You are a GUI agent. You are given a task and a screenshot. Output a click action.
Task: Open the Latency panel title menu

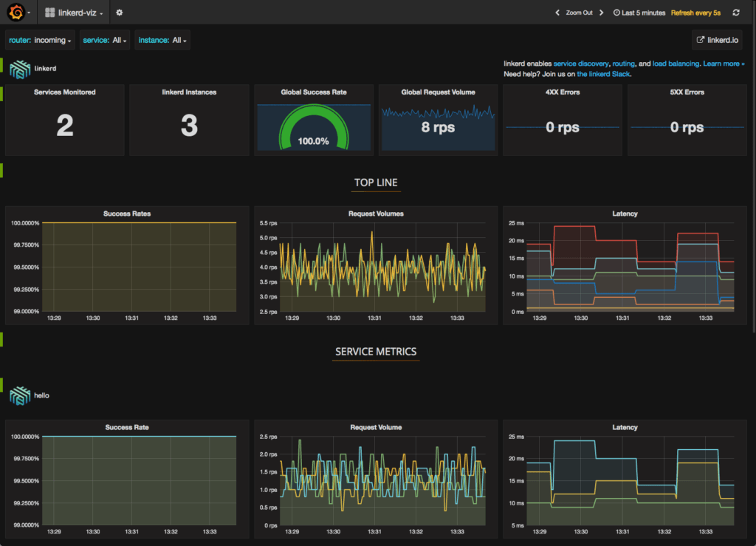(x=625, y=214)
